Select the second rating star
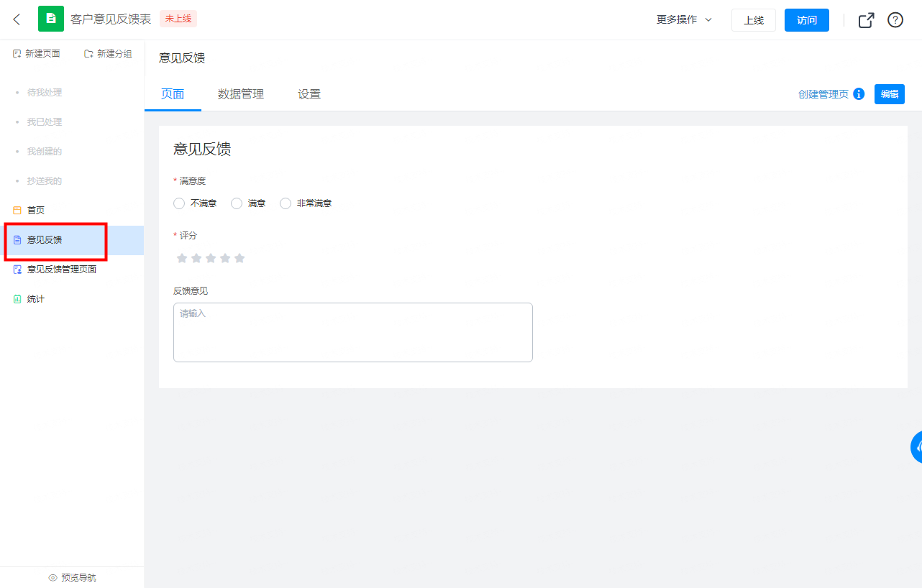The image size is (922, 588). pos(196,258)
